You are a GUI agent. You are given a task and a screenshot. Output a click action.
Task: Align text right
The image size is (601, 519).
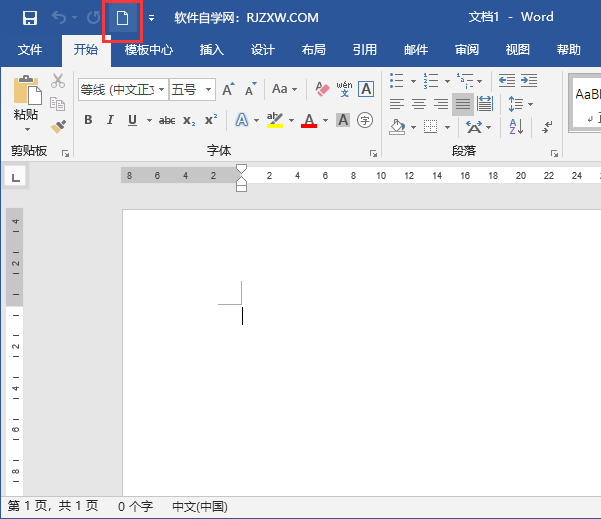point(441,104)
